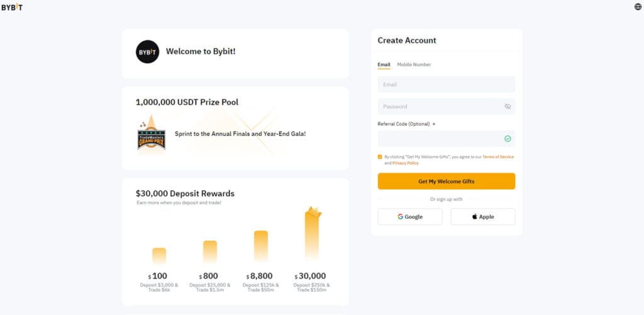Click the round Bybit logo beside Welcome

[x=147, y=52]
